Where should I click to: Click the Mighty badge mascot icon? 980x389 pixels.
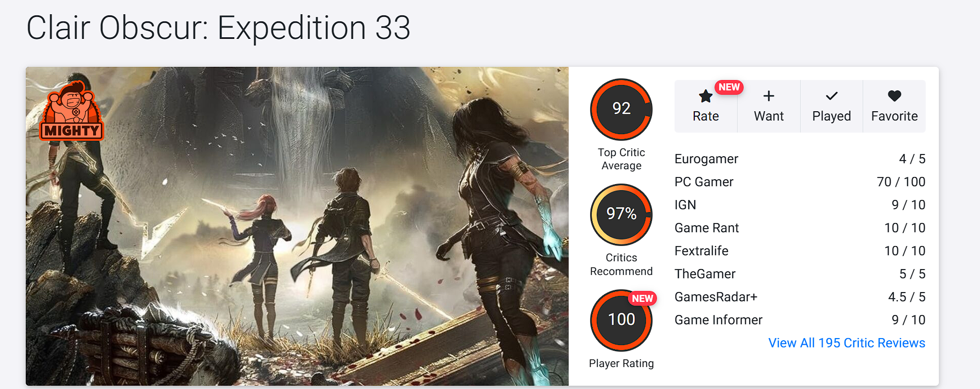tap(72, 111)
